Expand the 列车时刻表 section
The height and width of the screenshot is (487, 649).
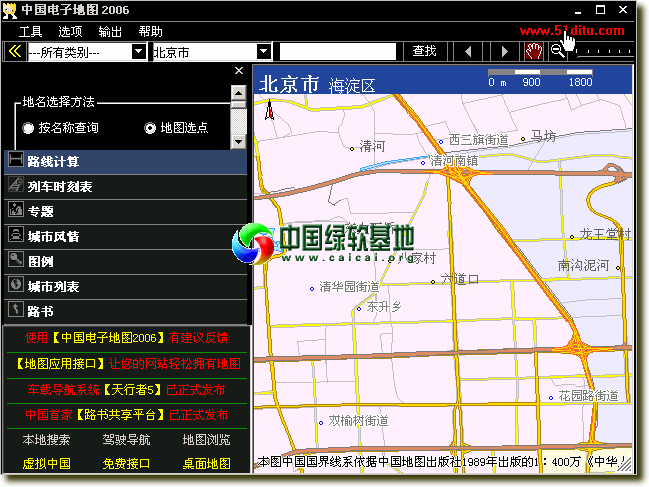point(126,187)
